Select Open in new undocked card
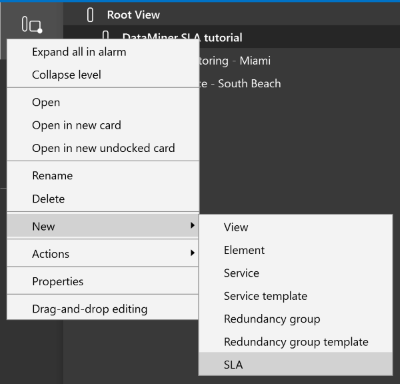The width and height of the screenshot is (400, 384). pyautogui.click(x=103, y=148)
